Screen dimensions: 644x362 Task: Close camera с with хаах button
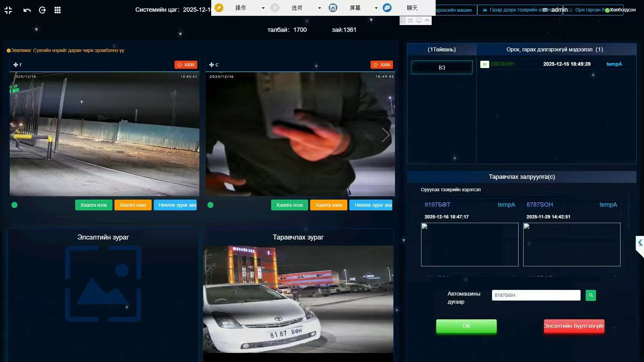382,65
